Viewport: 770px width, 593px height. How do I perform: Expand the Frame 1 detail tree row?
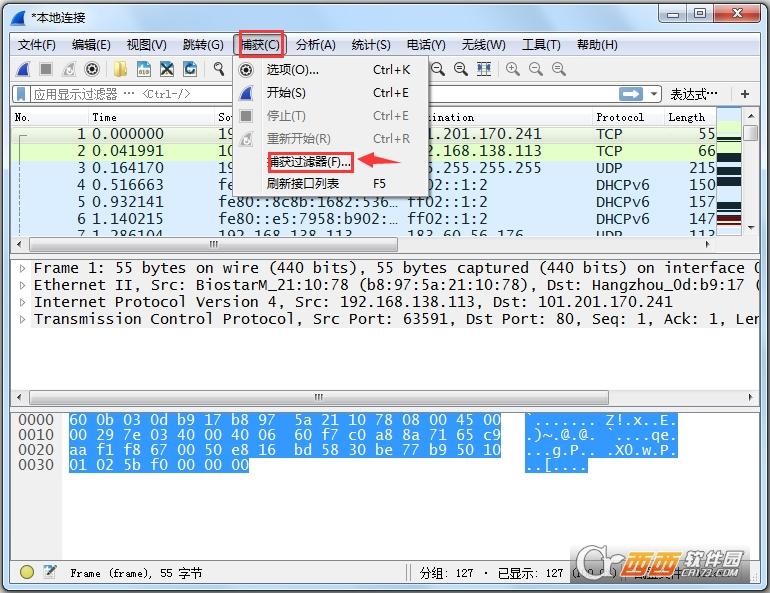pos(22,268)
